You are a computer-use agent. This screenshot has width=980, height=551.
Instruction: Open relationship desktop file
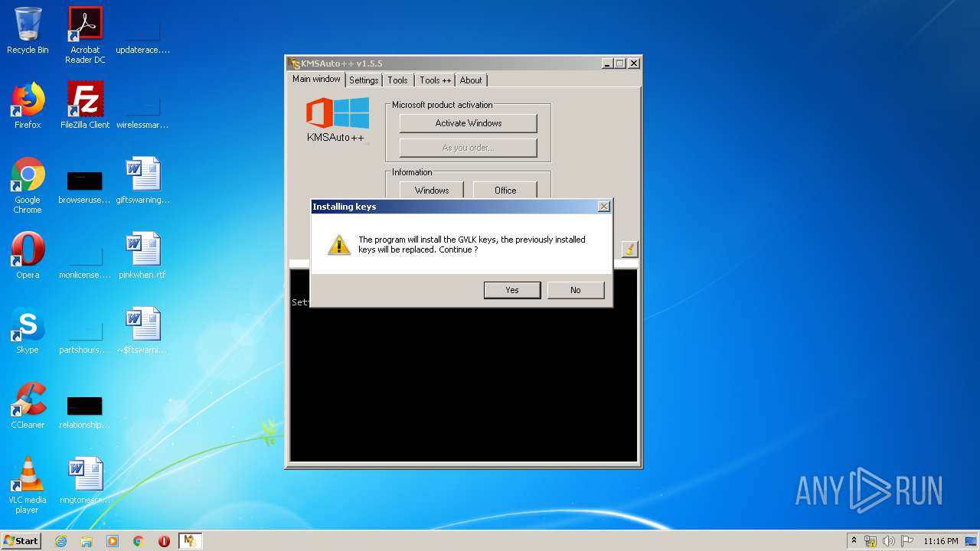coord(85,412)
